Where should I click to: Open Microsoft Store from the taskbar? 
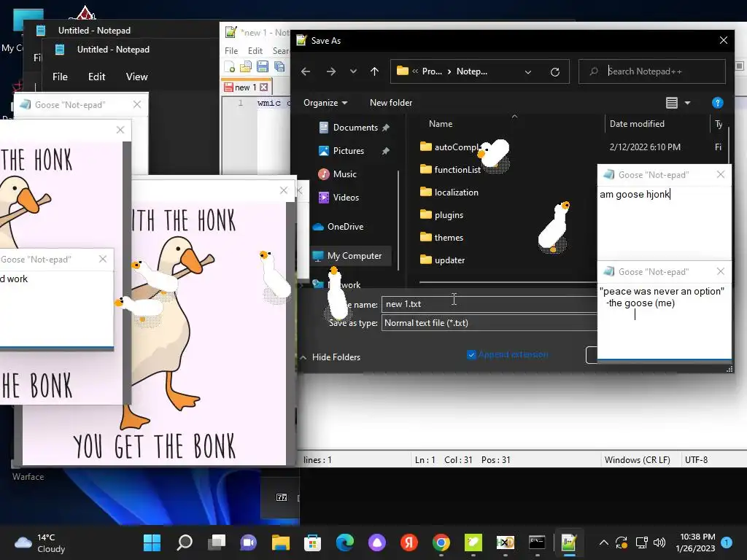coord(312,542)
